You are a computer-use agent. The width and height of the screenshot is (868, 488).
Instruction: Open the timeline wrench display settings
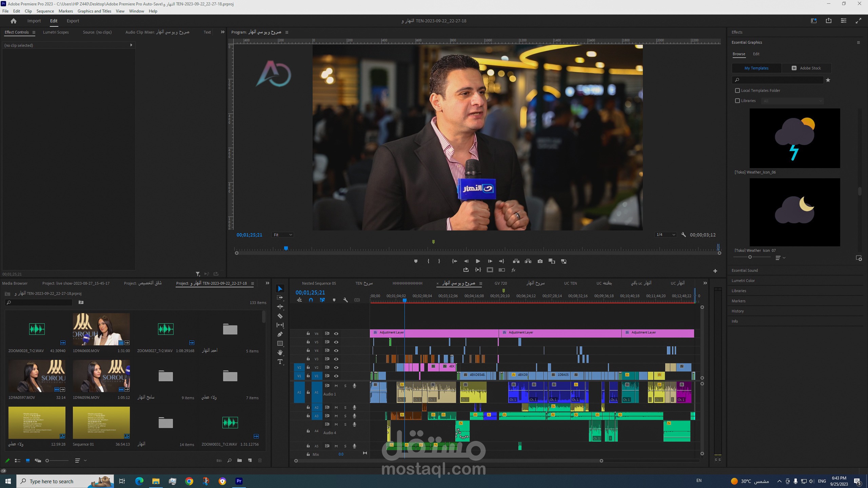[x=346, y=300]
